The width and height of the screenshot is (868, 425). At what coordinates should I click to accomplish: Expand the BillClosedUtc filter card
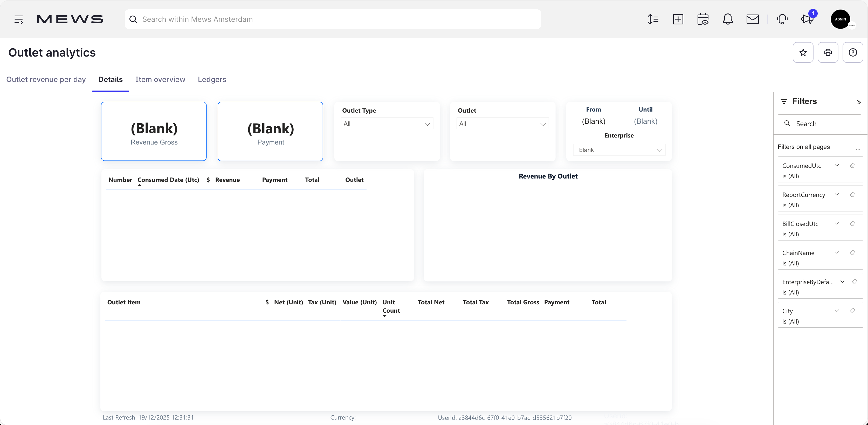837,223
